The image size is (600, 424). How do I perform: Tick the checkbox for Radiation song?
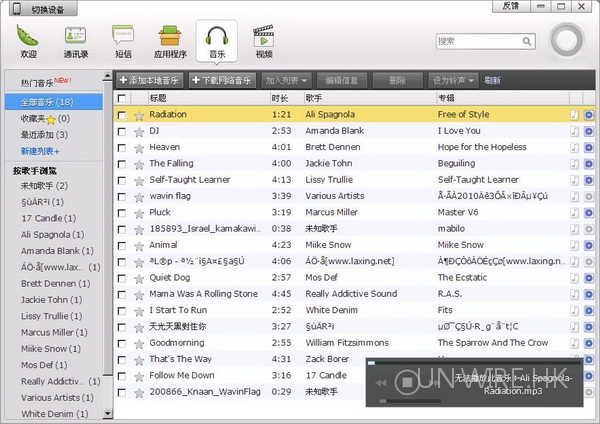[x=122, y=115]
